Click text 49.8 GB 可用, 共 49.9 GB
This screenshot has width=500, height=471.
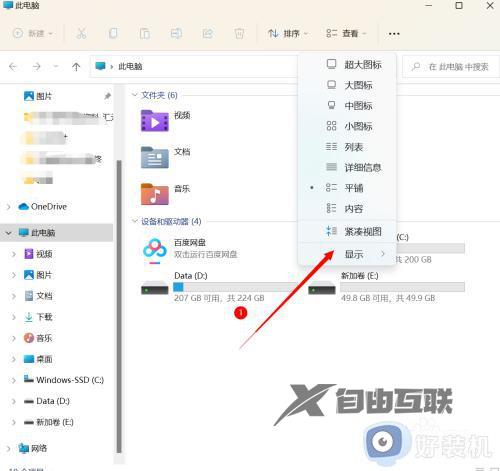point(388,298)
